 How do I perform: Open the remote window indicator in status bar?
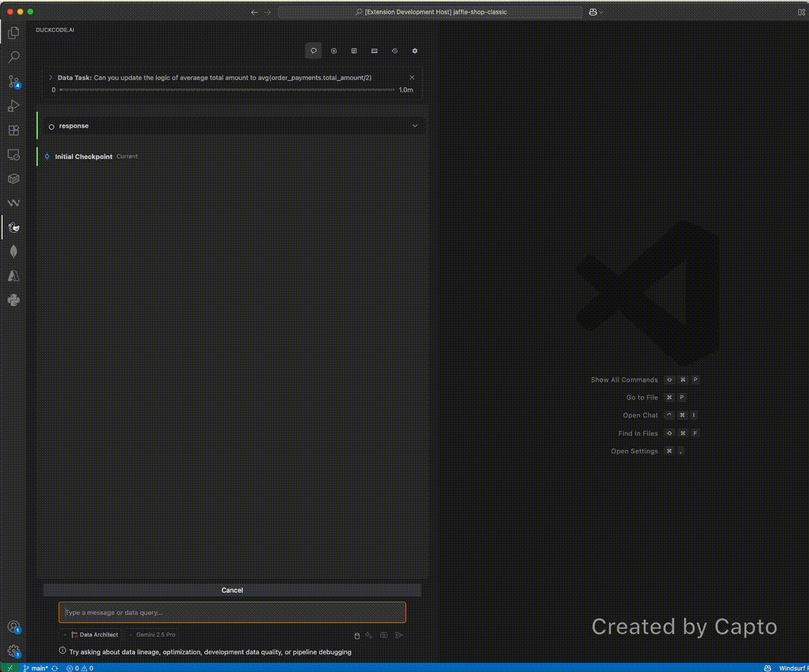point(9,668)
